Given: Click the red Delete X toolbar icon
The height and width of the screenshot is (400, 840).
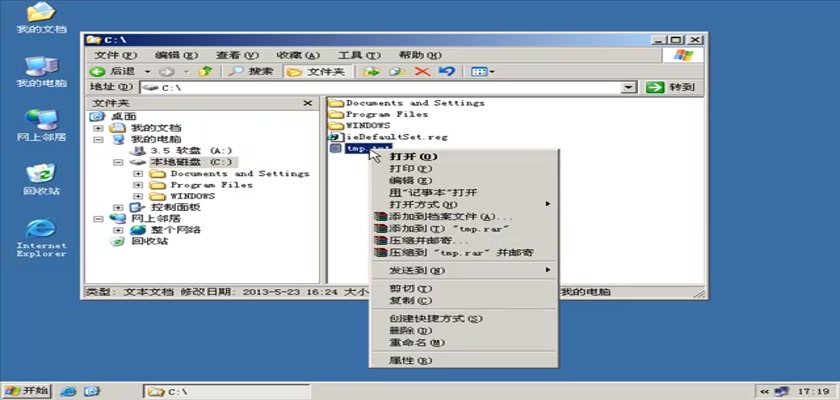Looking at the screenshot, I should (x=422, y=71).
